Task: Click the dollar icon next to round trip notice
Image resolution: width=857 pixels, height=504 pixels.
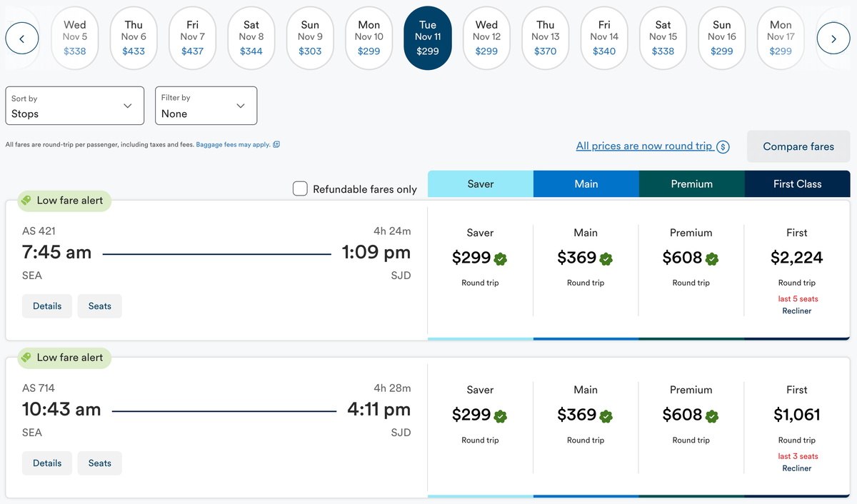Action: (x=723, y=147)
